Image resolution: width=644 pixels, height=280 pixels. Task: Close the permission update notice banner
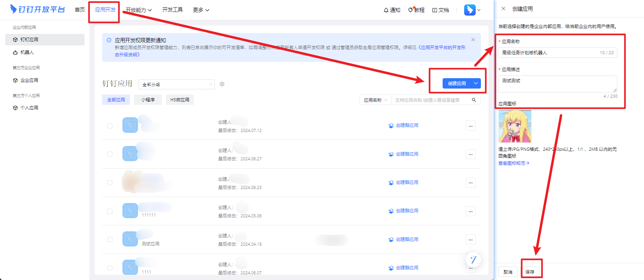(473, 40)
